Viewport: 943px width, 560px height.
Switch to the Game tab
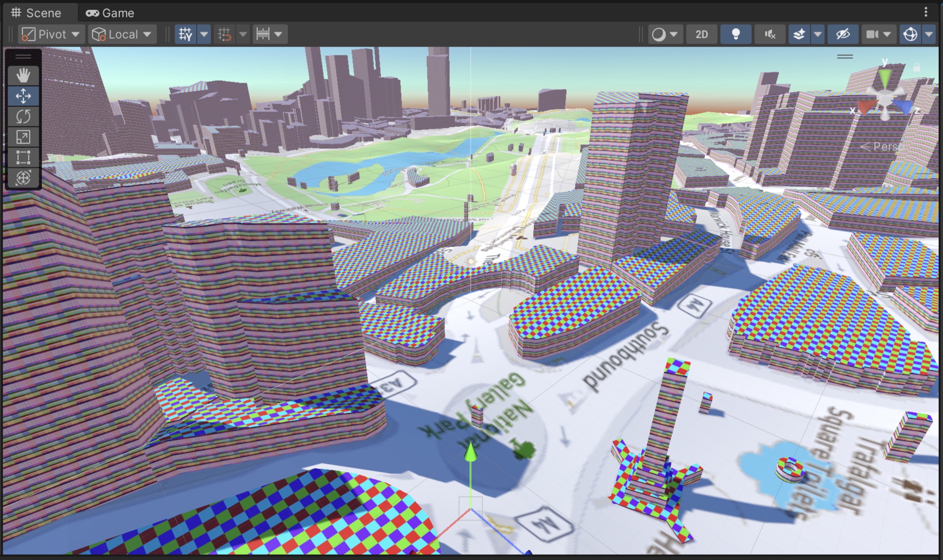[110, 13]
